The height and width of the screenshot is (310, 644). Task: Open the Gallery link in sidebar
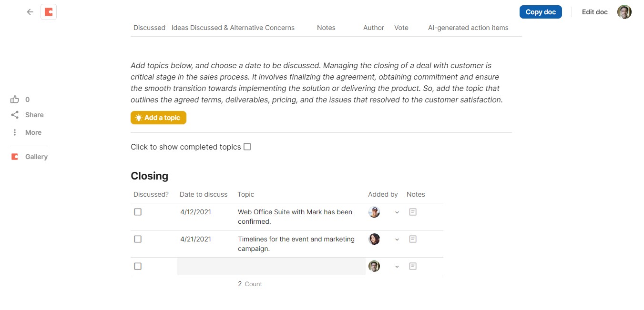[x=36, y=157]
